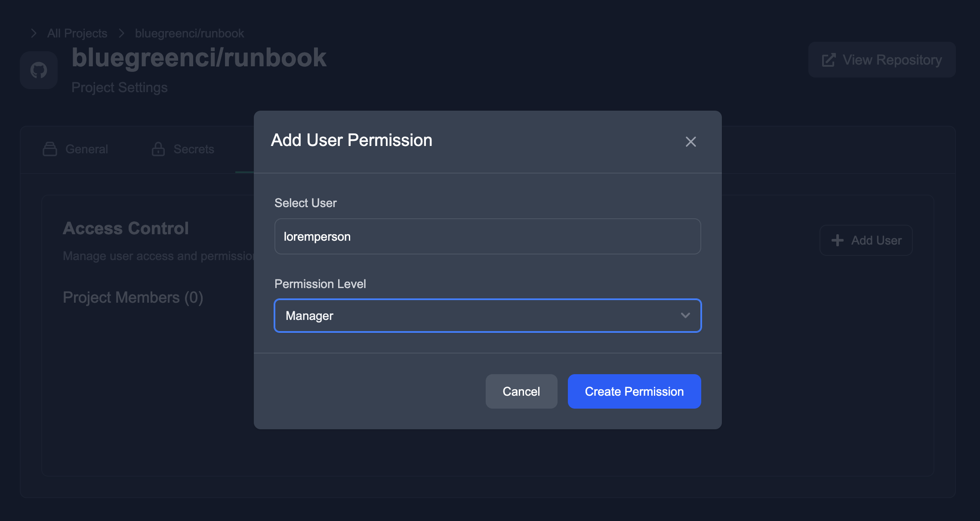Click the external link icon beside View Repository
The image size is (980, 521).
(x=828, y=60)
